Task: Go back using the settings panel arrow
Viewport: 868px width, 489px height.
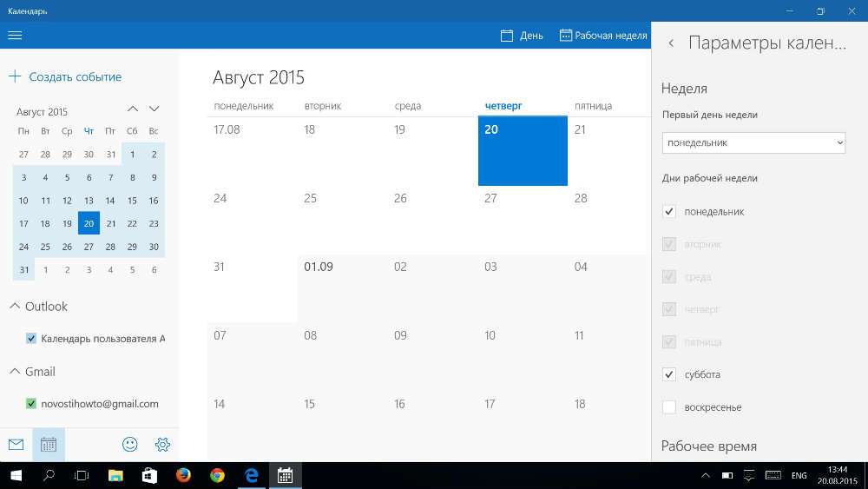Action: pyautogui.click(x=671, y=43)
